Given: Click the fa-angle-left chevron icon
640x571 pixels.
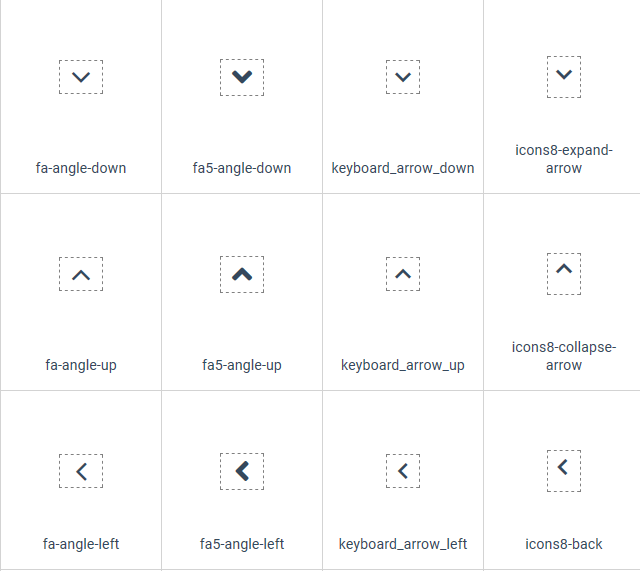Looking at the screenshot, I should [x=81, y=471].
